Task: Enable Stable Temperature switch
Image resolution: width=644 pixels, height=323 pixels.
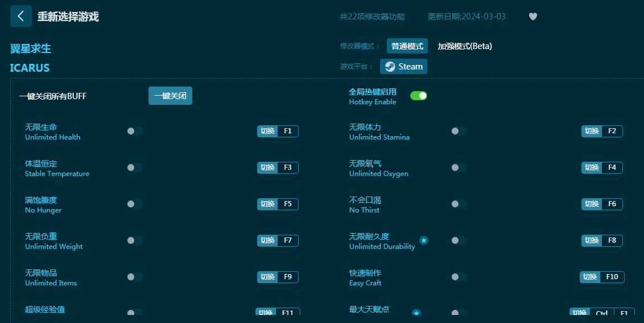Action: pos(135,167)
